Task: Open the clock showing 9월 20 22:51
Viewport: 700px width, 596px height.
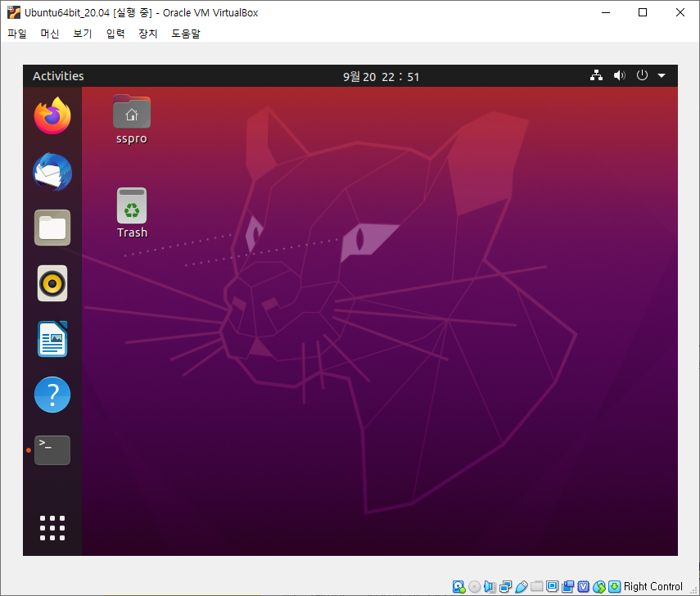Action: pyautogui.click(x=382, y=77)
